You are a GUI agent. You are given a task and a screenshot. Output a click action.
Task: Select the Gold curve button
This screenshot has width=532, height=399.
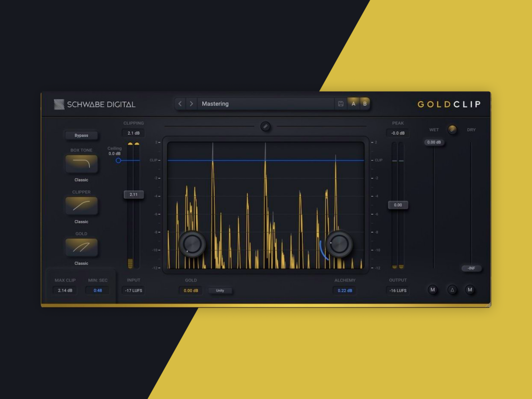(x=82, y=247)
